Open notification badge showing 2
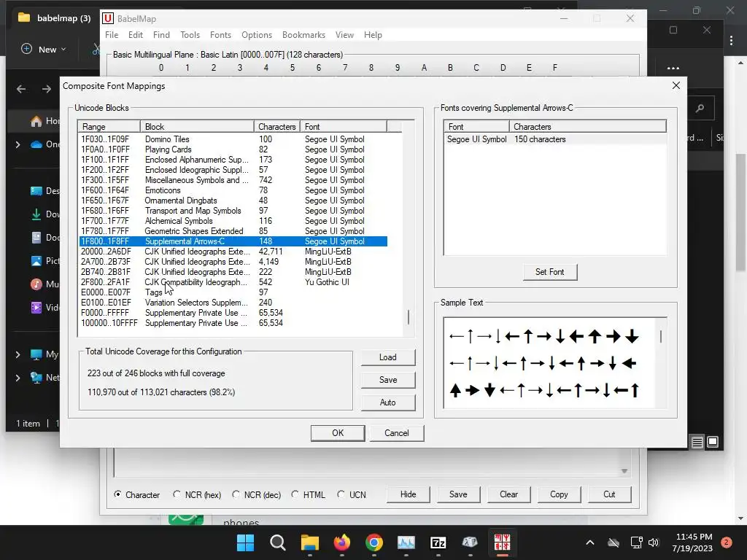The image size is (747, 560). (727, 542)
